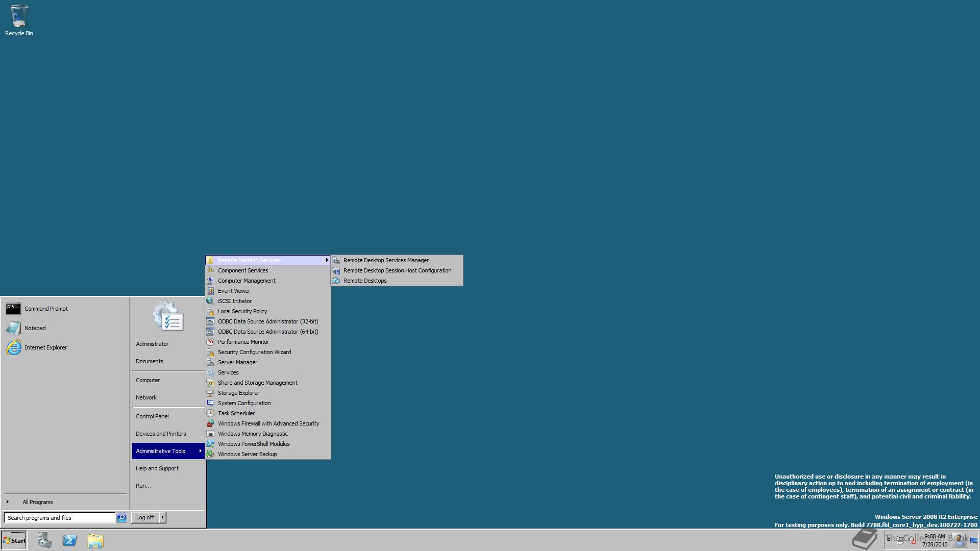The height and width of the screenshot is (551, 980).
Task: Click the ODBC 32-bit Administrator icon
Action: click(210, 321)
